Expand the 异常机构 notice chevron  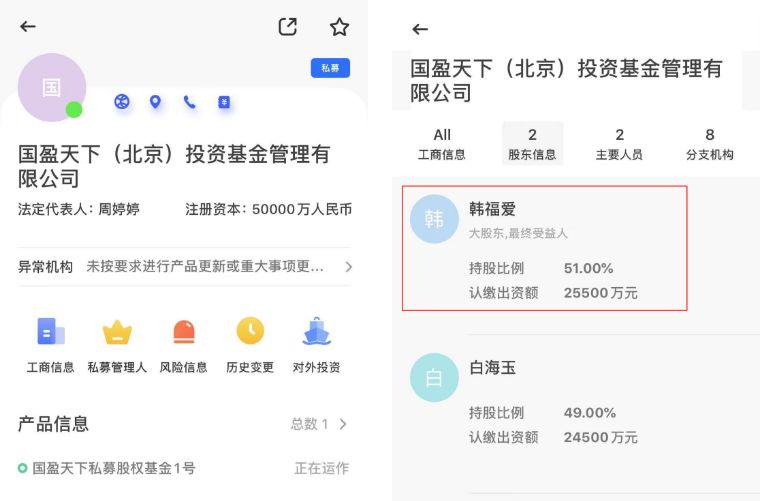click(348, 266)
